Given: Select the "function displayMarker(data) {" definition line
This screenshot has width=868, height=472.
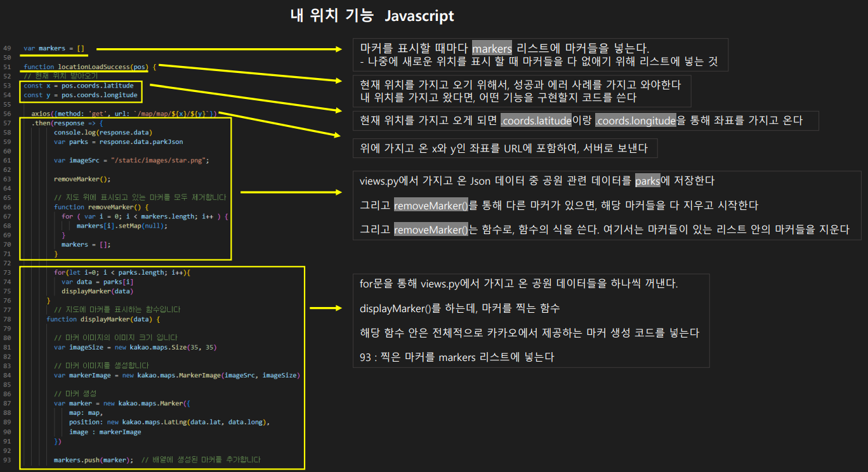Looking at the screenshot, I should pos(103,319).
